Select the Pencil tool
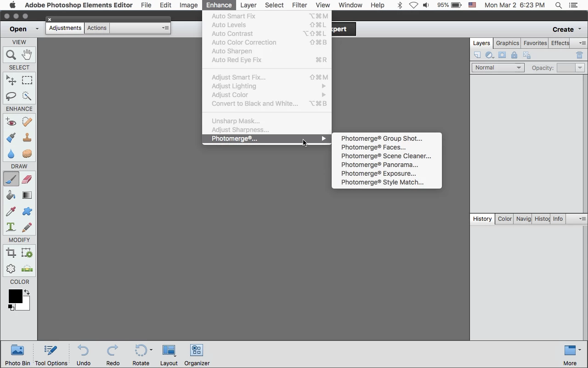The image size is (588, 368). click(27, 227)
